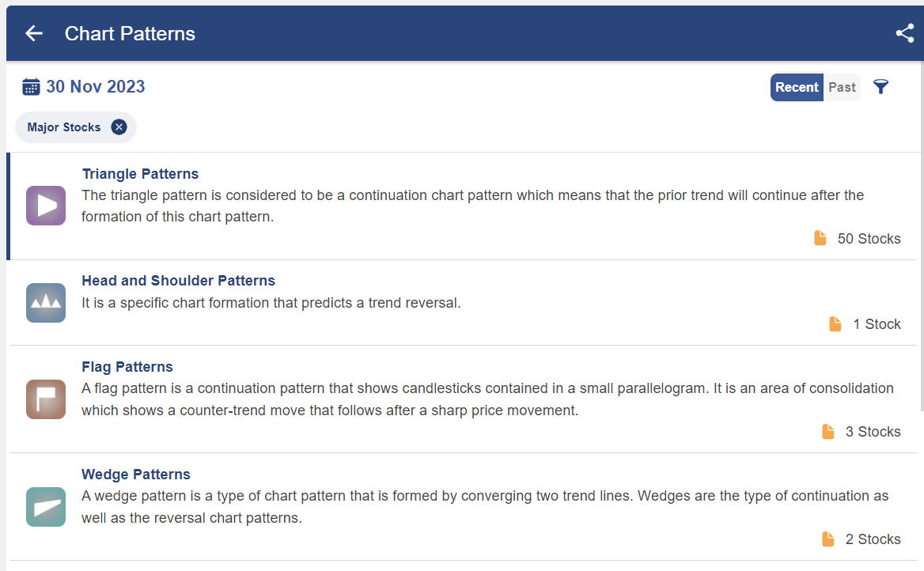
Task: Click the purple Triangle Patterns icon
Action: coord(46,206)
